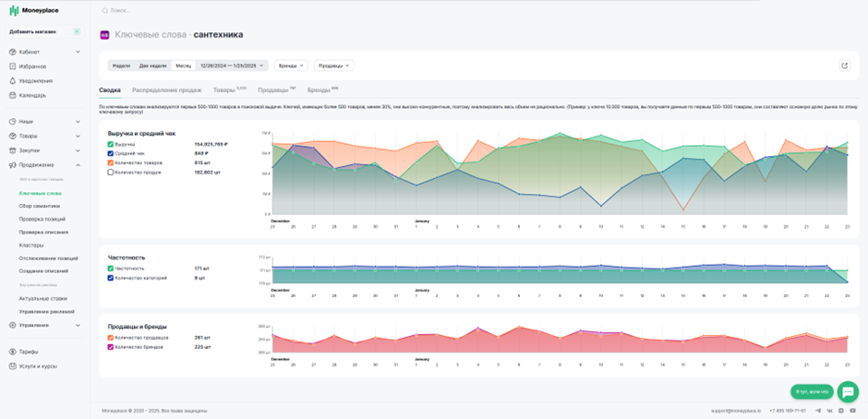Click the Тарифы sidebar icon
Screen dimensions: 868x419
point(13,352)
